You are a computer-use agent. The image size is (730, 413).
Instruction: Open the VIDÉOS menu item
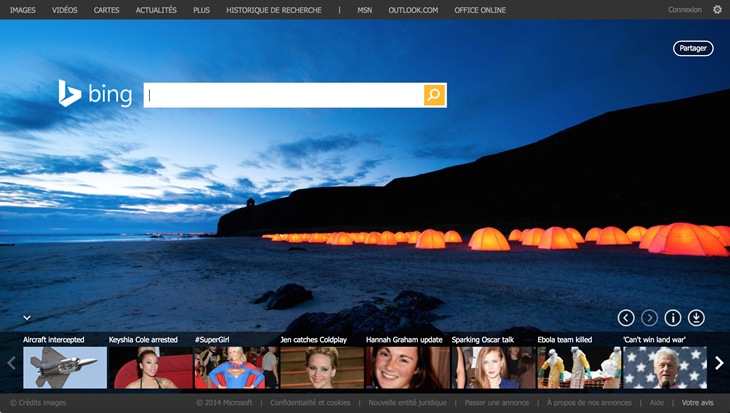tap(65, 10)
